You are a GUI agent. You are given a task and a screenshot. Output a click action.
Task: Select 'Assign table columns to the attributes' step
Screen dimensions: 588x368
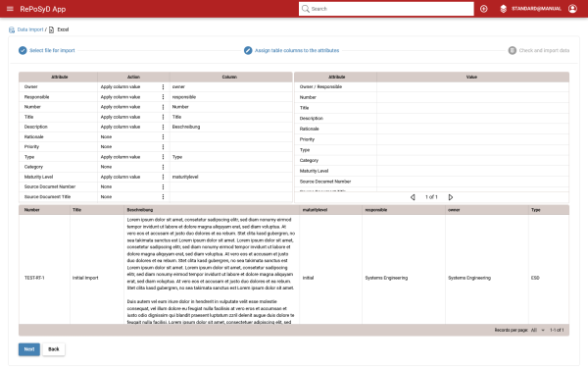click(291, 50)
